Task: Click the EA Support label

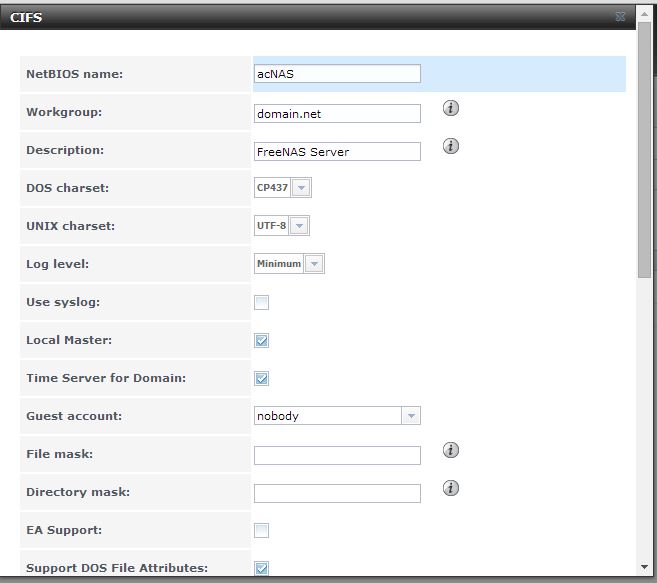Action: (x=64, y=530)
